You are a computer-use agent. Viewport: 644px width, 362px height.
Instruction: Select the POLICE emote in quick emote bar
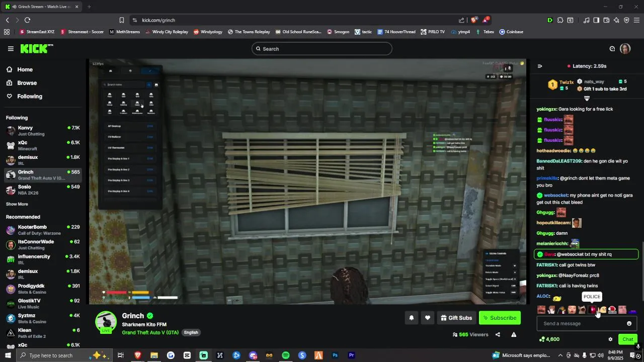(592, 310)
